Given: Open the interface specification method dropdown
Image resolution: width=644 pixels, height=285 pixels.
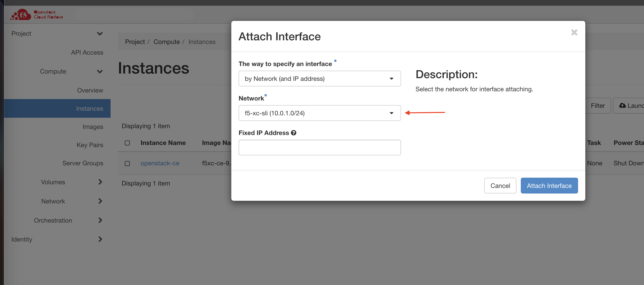Looking at the screenshot, I should [320, 78].
